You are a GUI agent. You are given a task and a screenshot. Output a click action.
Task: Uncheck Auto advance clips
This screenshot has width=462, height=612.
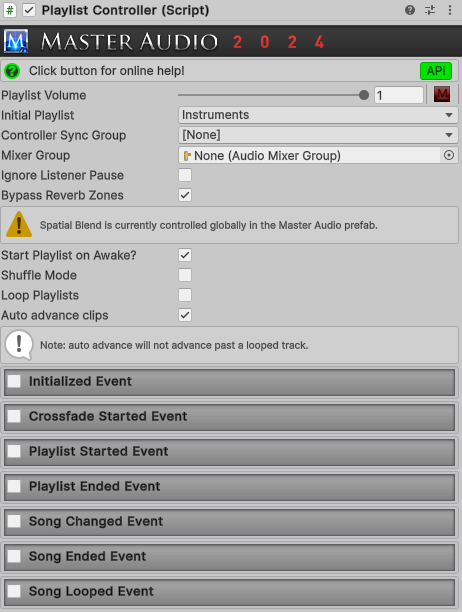pyautogui.click(x=185, y=315)
